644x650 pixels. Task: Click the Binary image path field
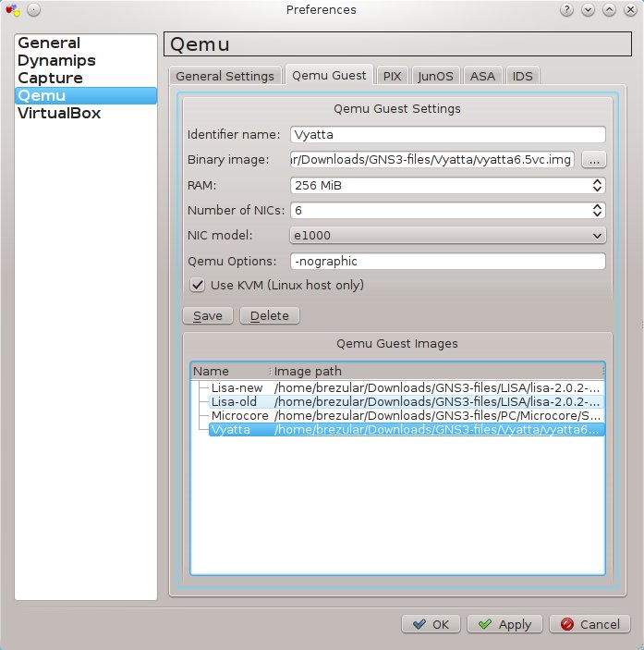coord(432,160)
